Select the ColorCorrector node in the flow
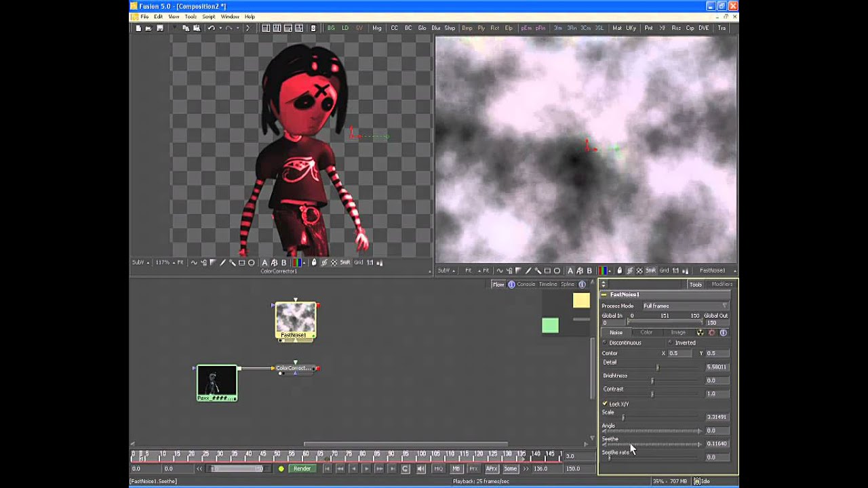868x488 pixels. pyautogui.click(x=294, y=368)
